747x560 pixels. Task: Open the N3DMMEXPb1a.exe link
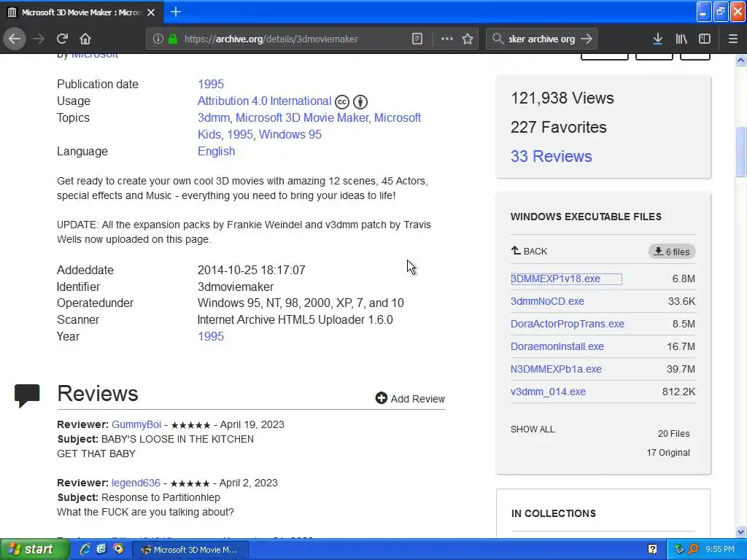pos(556,369)
